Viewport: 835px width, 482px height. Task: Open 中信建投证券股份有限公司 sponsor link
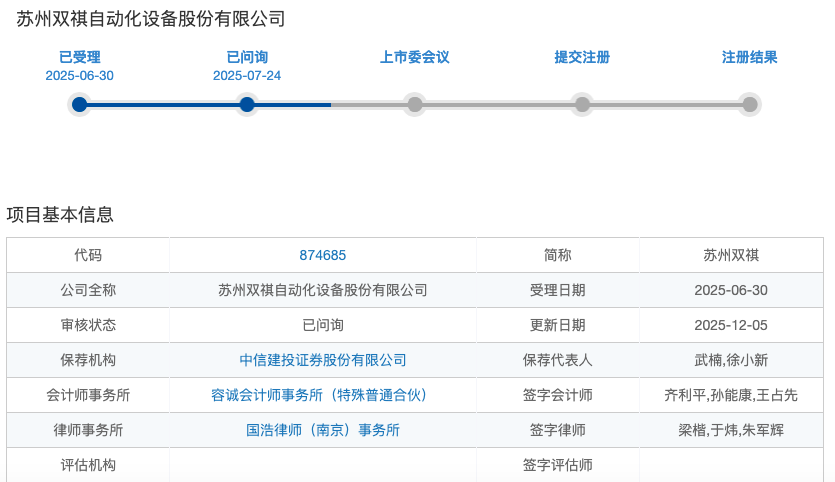[x=322, y=360]
